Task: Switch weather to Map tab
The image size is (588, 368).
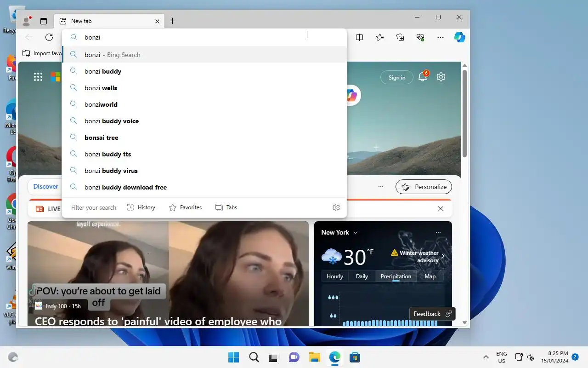Action: (430, 276)
